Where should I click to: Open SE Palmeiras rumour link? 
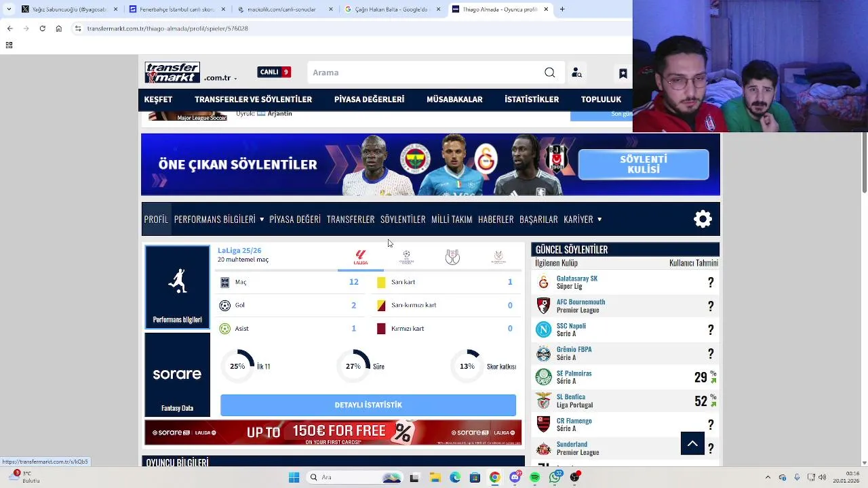click(574, 373)
